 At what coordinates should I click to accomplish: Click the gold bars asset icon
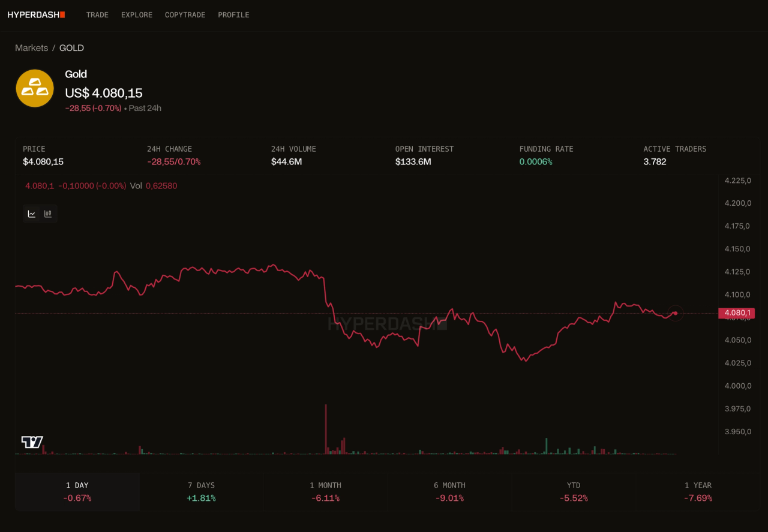point(35,88)
